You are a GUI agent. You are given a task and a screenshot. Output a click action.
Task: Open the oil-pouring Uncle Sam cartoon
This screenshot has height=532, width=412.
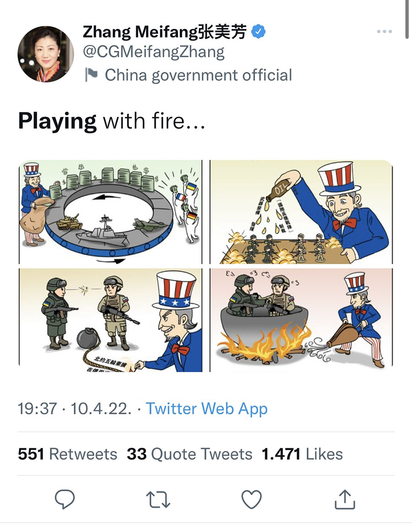pos(301,212)
